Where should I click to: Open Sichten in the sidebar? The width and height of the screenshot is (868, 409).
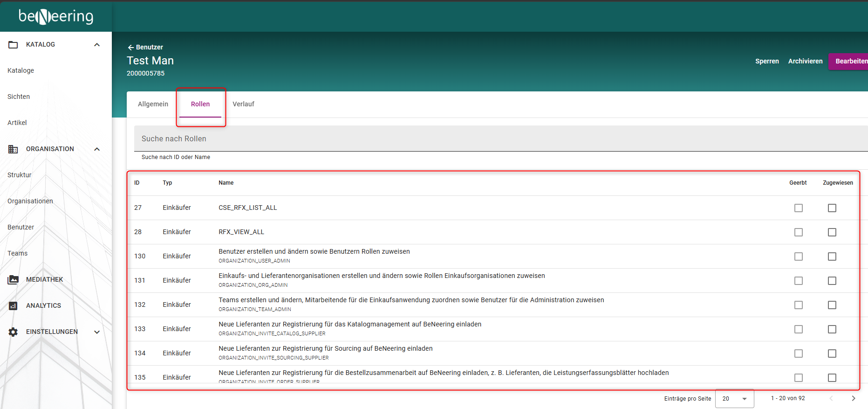coord(19,97)
